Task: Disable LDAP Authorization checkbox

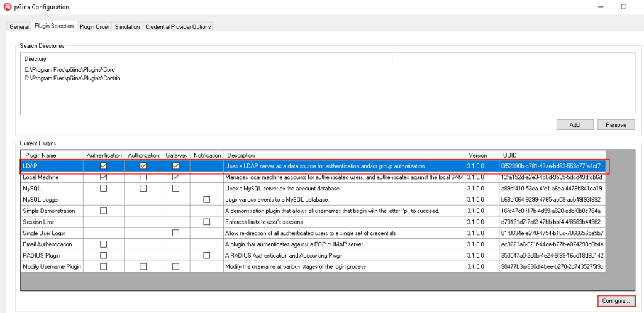Action: [x=143, y=166]
